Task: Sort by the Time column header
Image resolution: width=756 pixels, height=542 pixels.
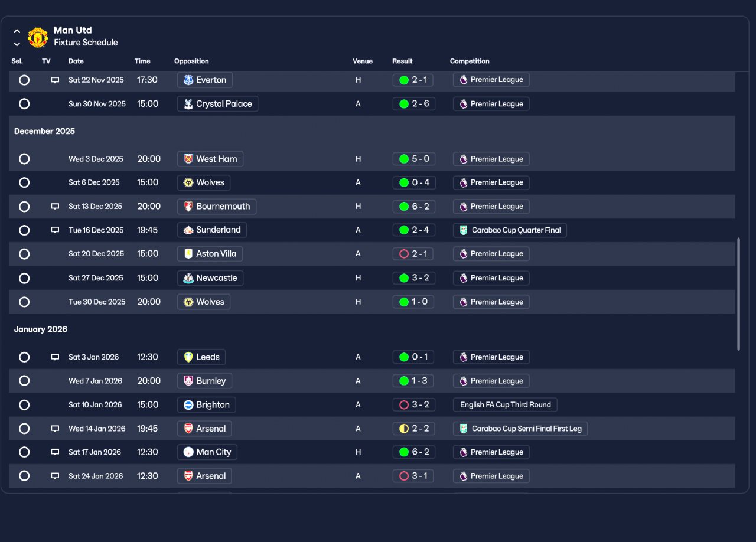Action: pyautogui.click(x=142, y=61)
